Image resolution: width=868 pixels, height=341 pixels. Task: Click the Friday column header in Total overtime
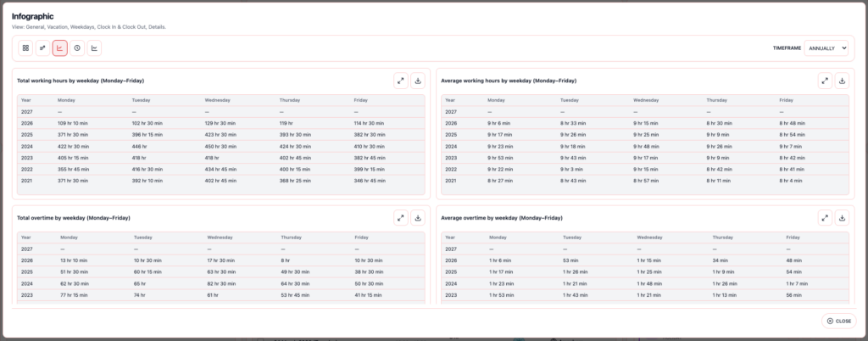pos(362,238)
